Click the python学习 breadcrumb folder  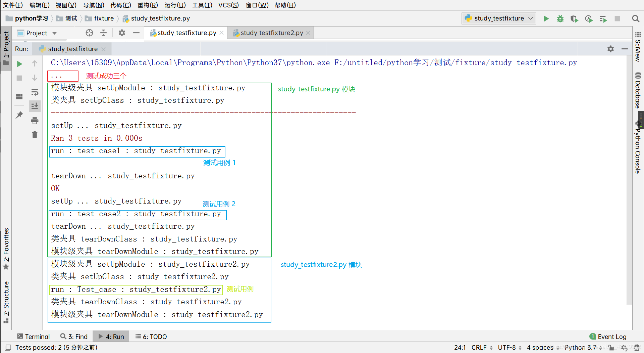[x=27, y=18]
